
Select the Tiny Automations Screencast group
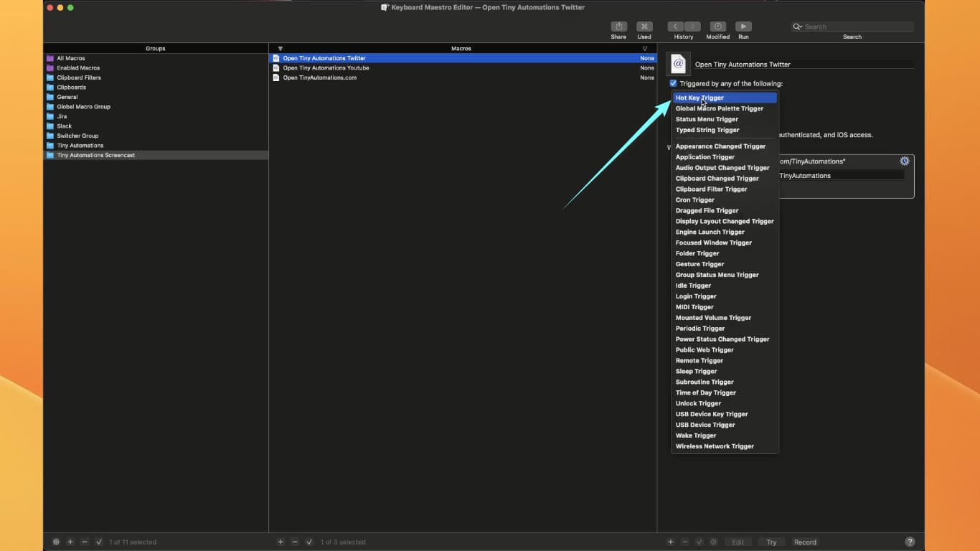click(156, 155)
